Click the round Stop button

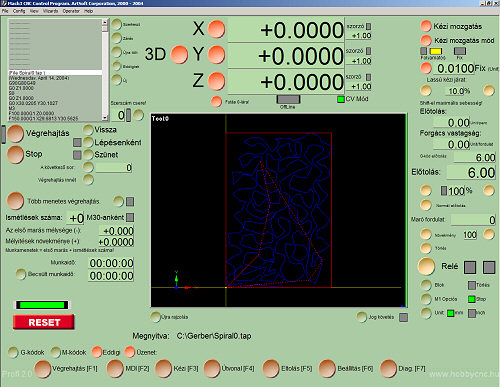(x=15, y=154)
